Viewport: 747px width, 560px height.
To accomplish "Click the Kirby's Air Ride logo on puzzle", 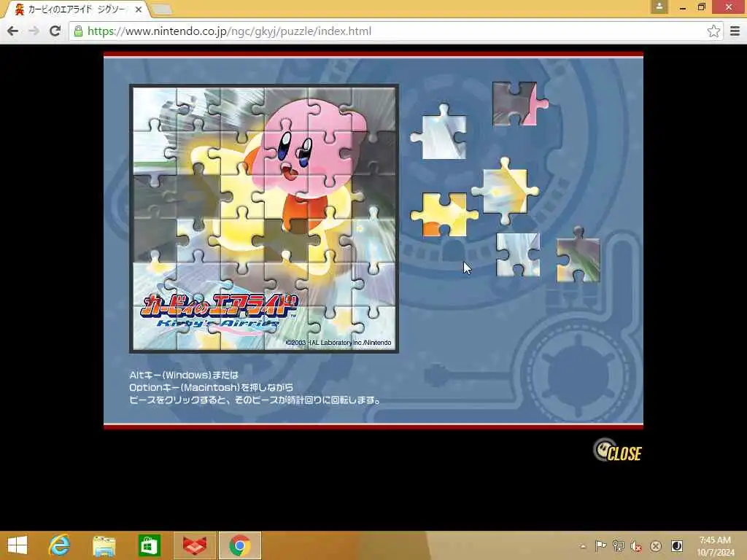I will click(x=219, y=311).
